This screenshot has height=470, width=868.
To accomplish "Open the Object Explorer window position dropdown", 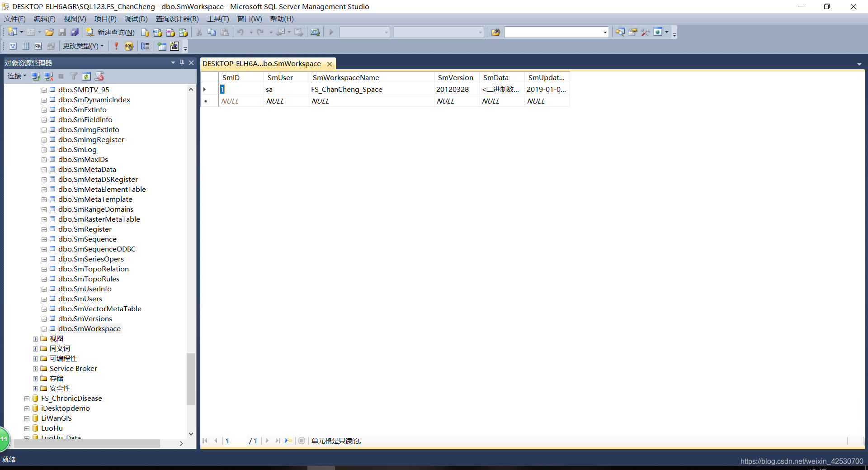I will tap(173, 63).
